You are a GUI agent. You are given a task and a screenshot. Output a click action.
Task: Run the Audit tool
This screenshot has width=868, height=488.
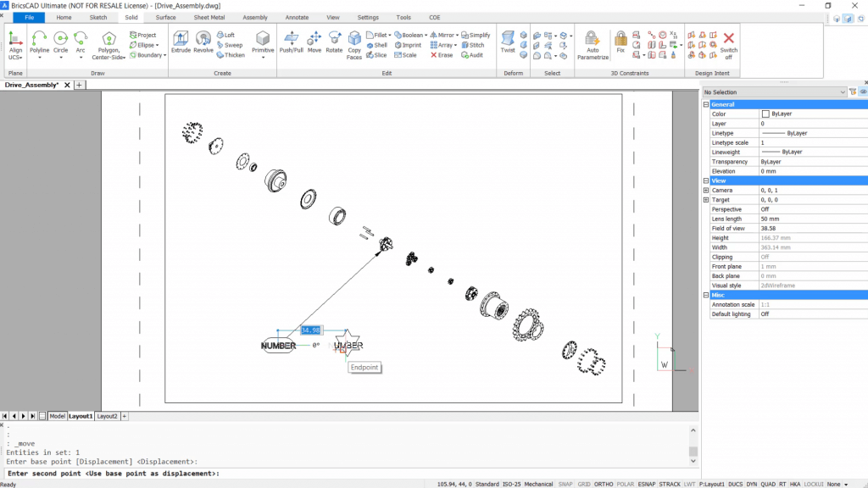click(472, 55)
